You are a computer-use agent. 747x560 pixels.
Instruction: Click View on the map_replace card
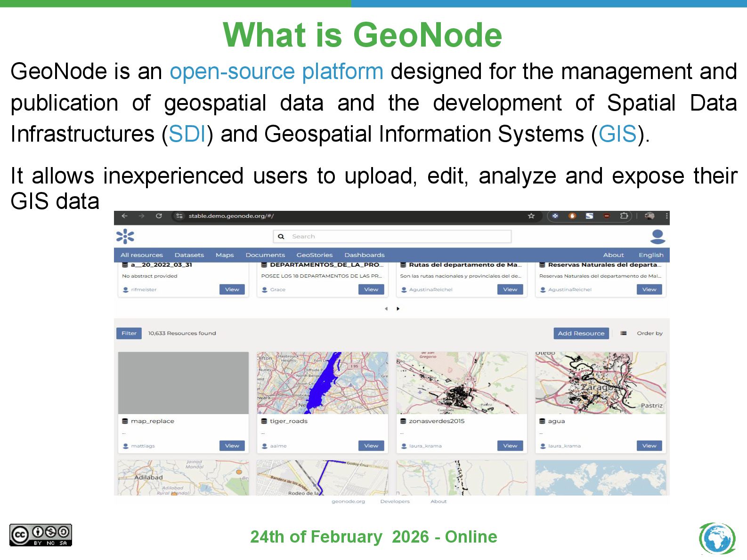coord(232,446)
